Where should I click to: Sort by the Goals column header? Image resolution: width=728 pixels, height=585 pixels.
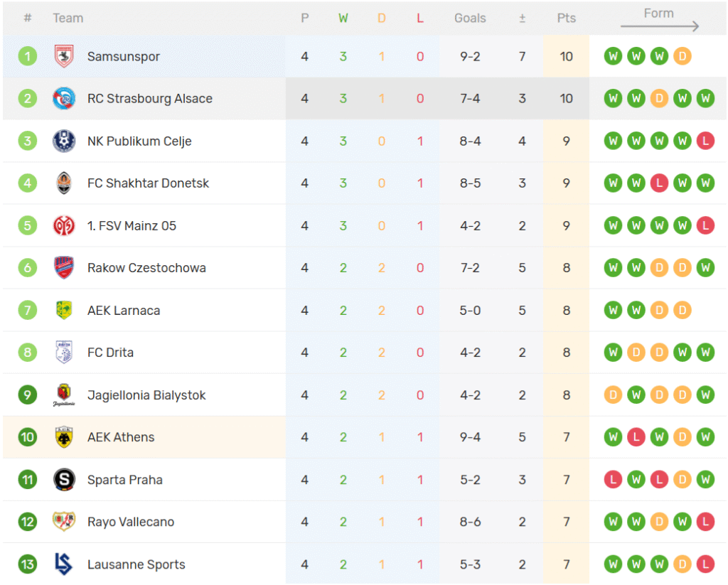coord(470,18)
